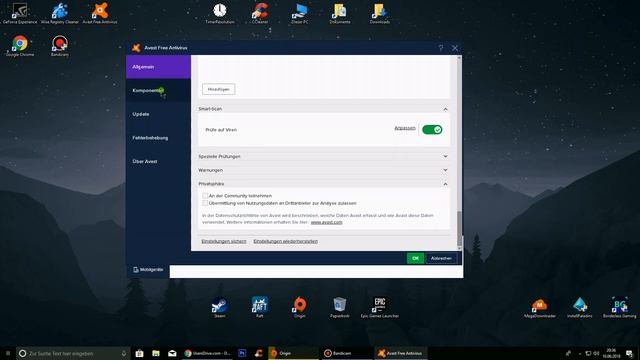Select the Google Chrome desktop icon
Screen dimensions: 640x360
(20, 45)
